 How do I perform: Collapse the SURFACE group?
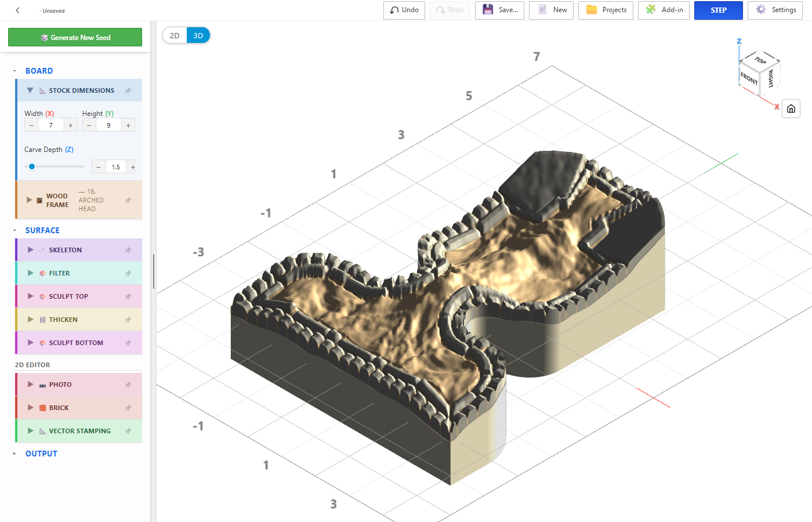pos(14,230)
